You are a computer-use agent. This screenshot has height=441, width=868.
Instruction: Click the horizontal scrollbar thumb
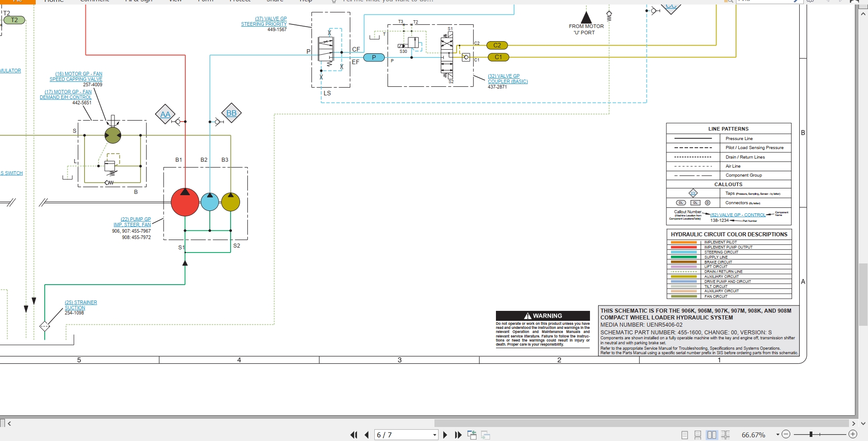coord(642,423)
